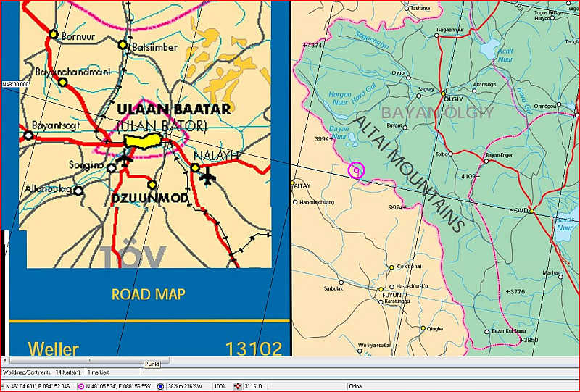Click the yellow marker at Hovd
The height and width of the screenshot is (392, 580).
tap(531, 211)
